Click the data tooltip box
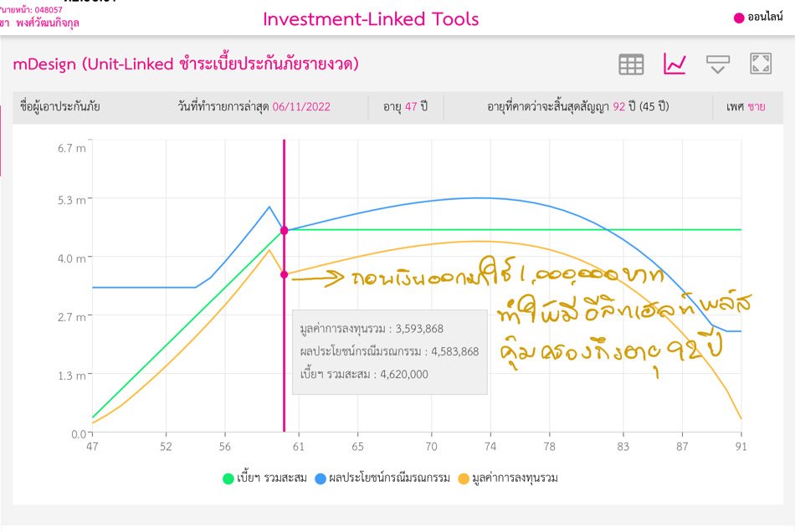 click(389, 351)
